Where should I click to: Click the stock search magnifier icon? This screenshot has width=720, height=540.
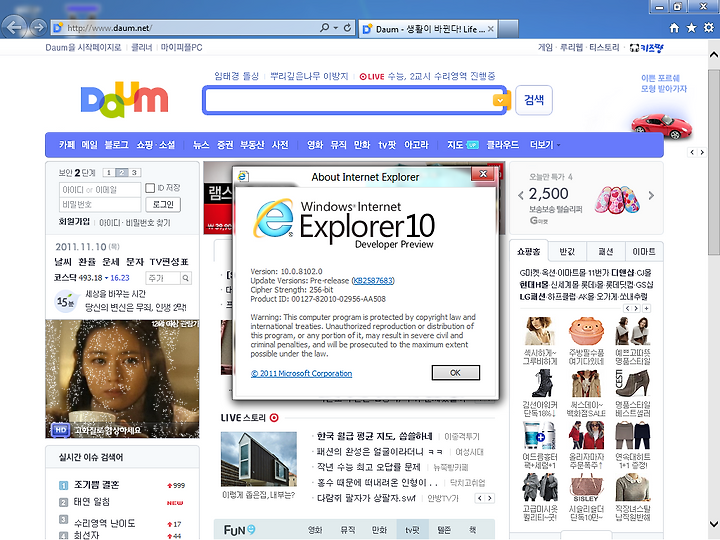pos(186,278)
